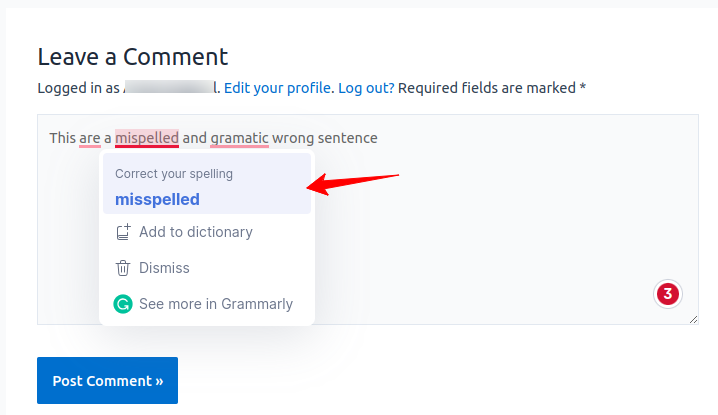Click the underlined word 'gramatic'
The width and height of the screenshot is (718, 415).
[239, 138]
